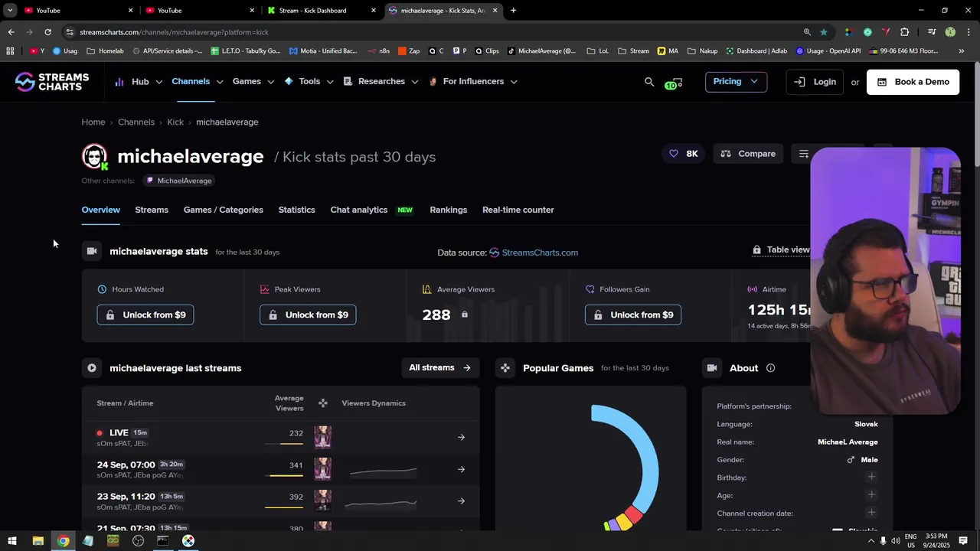The height and width of the screenshot is (551, 980).
Task: Expand the Tools menu
Action: 309,82
